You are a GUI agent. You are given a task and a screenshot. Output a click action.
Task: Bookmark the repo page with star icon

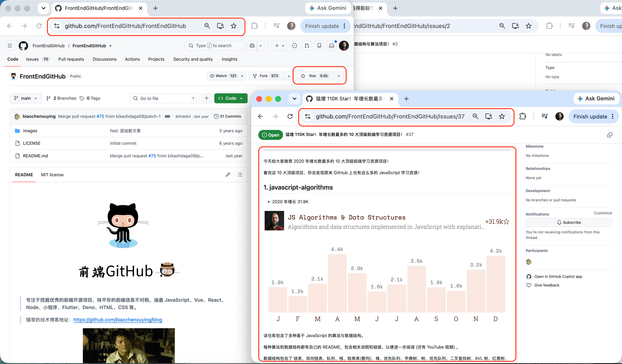234,26
